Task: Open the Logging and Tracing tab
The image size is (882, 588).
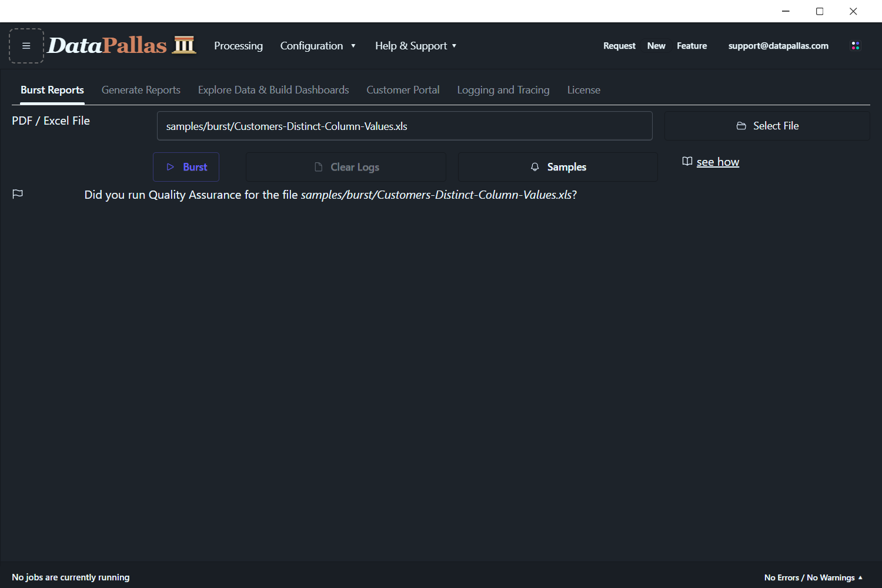Action: 503,90
